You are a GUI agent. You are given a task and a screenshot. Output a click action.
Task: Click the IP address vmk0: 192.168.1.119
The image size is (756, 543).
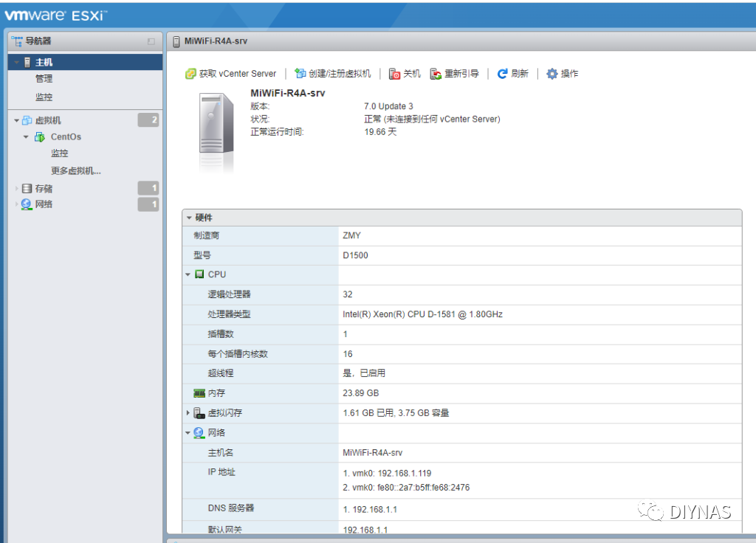coord(387,474)
